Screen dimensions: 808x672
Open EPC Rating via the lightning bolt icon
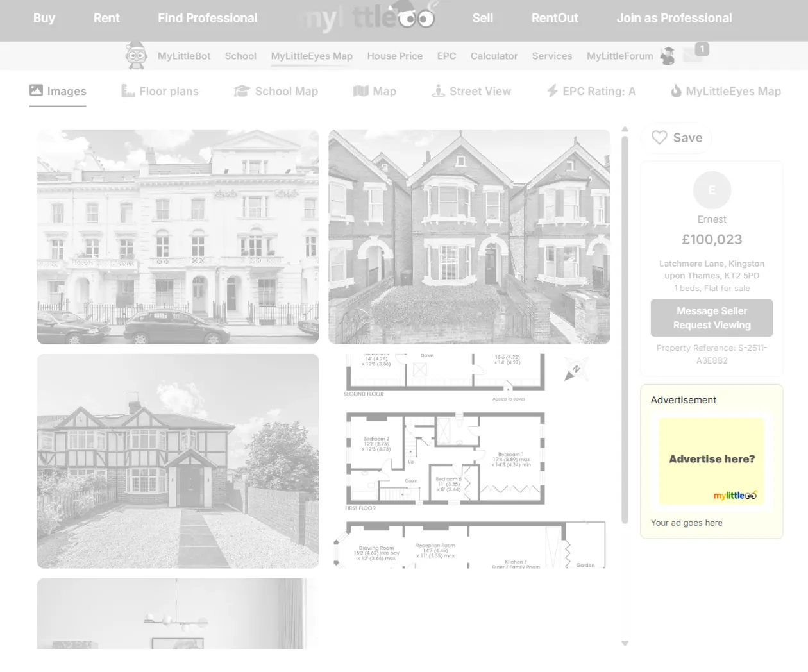[551, 90]
